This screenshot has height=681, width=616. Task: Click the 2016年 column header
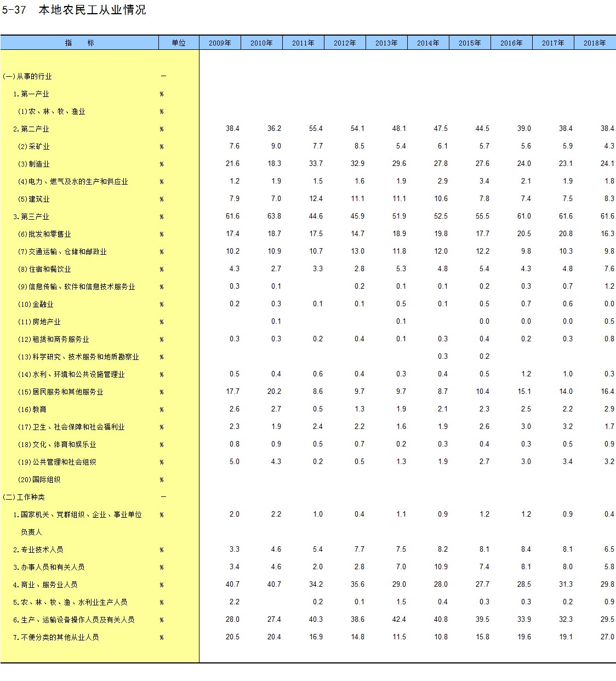[511, 43]
